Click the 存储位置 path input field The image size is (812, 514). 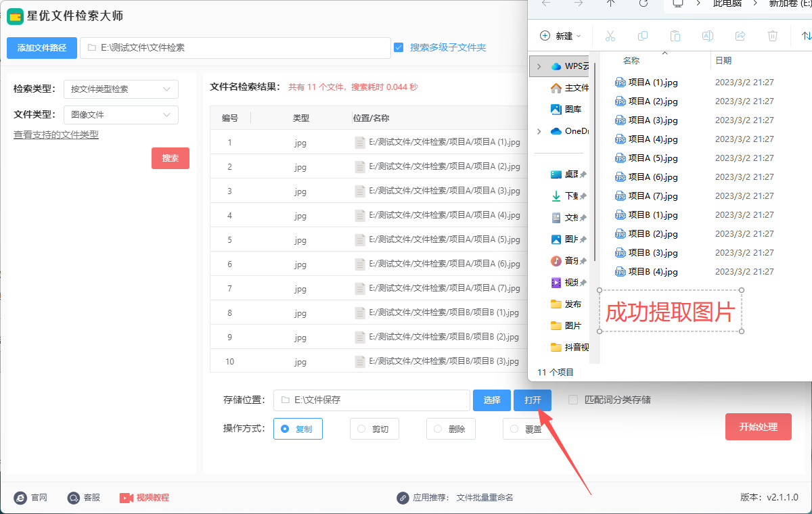point(371,400)
